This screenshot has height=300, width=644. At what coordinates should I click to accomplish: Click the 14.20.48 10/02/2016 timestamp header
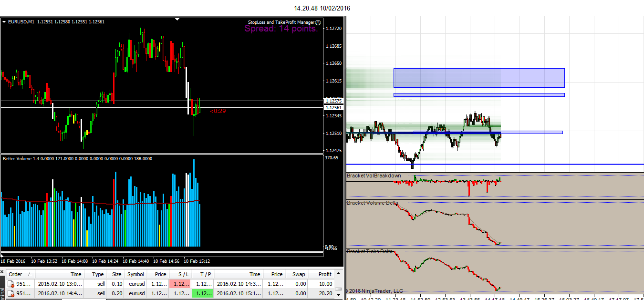point(322,8)
